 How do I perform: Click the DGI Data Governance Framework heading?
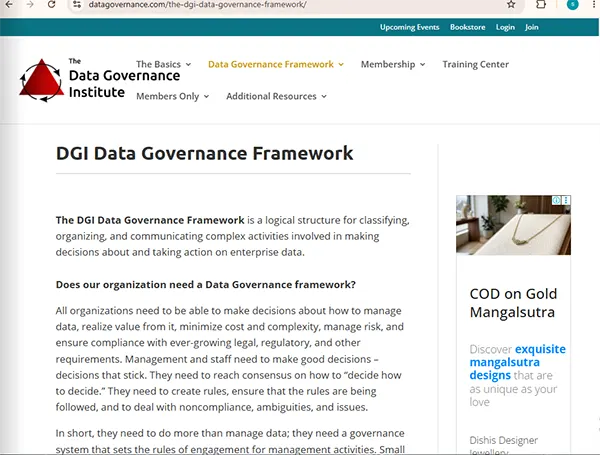(x=204, y=154)
